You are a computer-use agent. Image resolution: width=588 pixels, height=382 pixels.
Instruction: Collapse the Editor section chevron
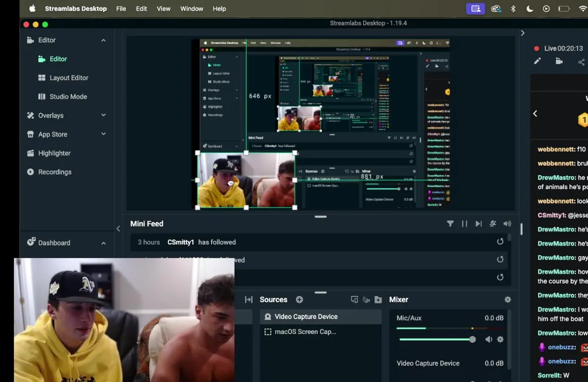coord(103,40)
